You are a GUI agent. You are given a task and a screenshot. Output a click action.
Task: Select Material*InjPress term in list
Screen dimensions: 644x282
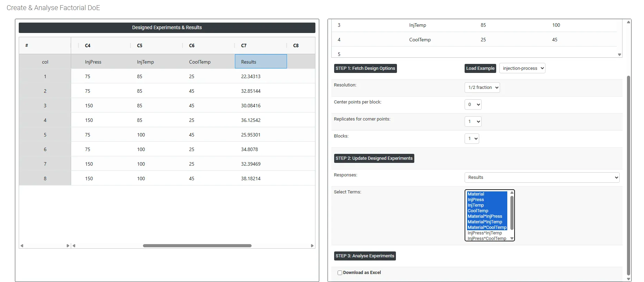tap(487, 216)
